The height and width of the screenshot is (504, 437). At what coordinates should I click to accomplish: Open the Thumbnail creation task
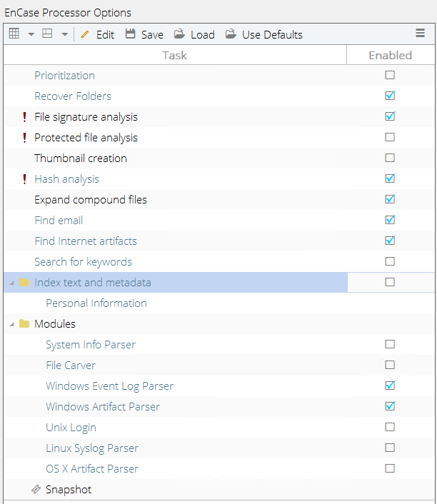tap(81, 158)
